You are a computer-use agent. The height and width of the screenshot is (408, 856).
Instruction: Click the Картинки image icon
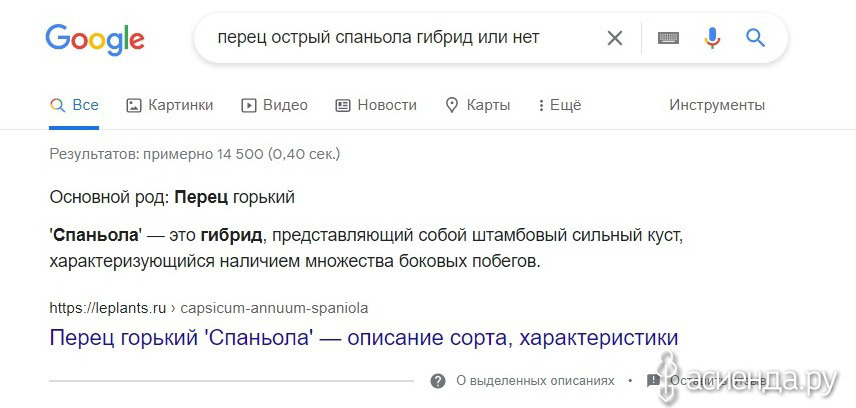coord(134,105)
